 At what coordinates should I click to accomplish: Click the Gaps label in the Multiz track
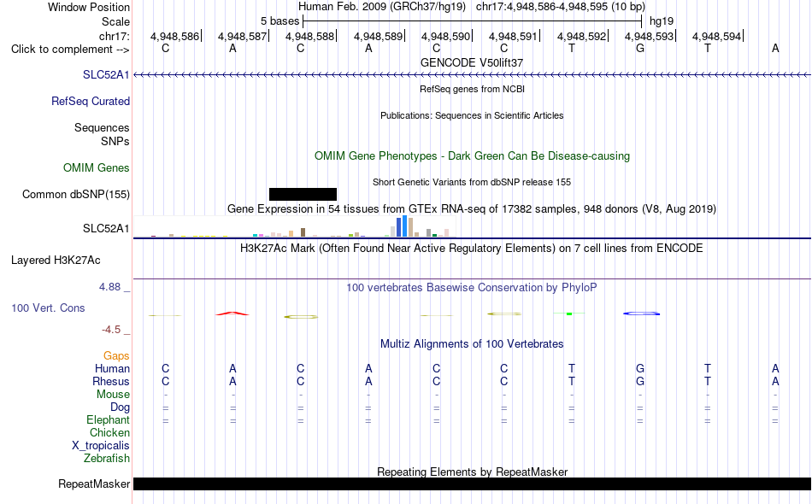click(116, 356)
